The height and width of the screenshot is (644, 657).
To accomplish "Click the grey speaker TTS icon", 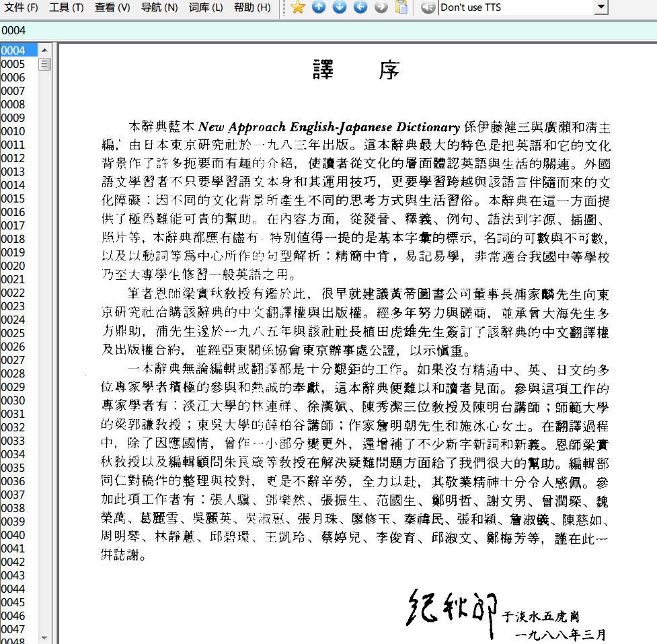I will coord(428,7).
